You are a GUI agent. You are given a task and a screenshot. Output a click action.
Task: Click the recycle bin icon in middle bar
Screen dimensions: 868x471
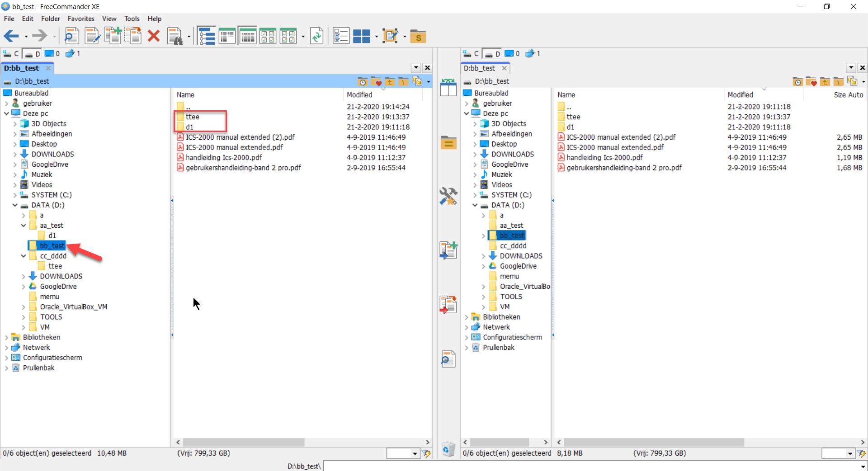(x=448, y=449)
